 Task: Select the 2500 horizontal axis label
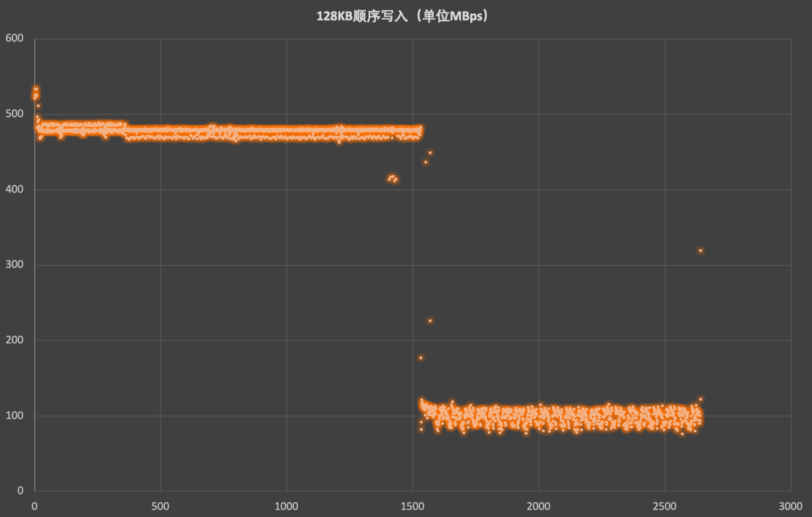coord(664,506)
